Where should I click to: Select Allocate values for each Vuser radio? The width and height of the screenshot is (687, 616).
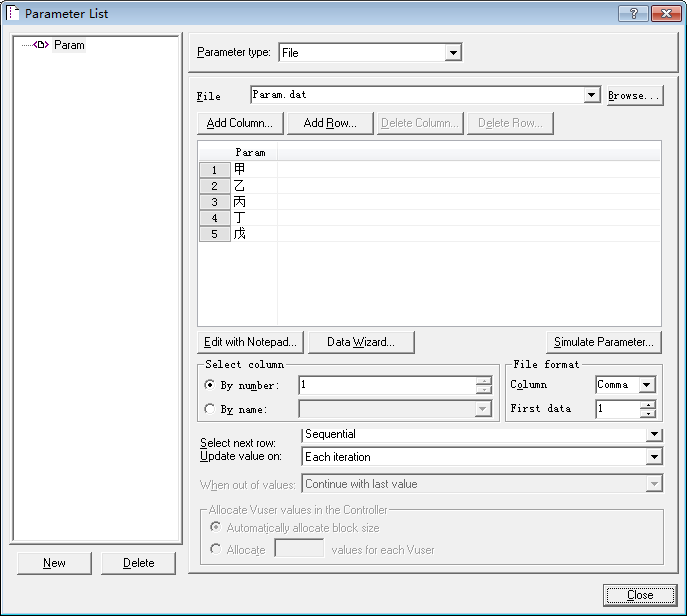215,549
